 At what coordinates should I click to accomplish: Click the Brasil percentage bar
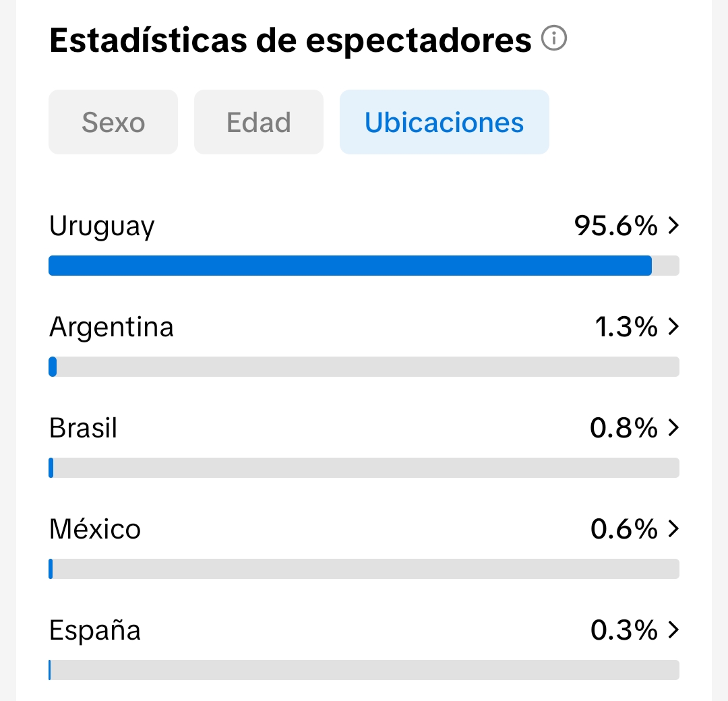point(364,468)
